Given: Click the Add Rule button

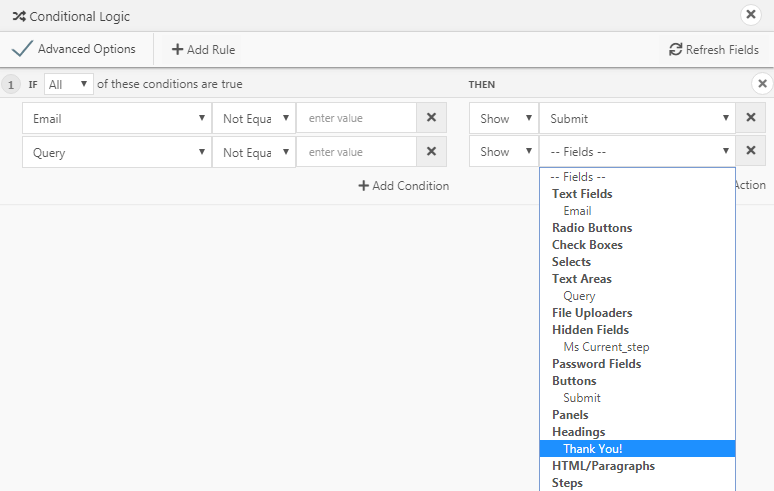Looking at the screenshot, I should pyautogui.click(x=203, y=49).
